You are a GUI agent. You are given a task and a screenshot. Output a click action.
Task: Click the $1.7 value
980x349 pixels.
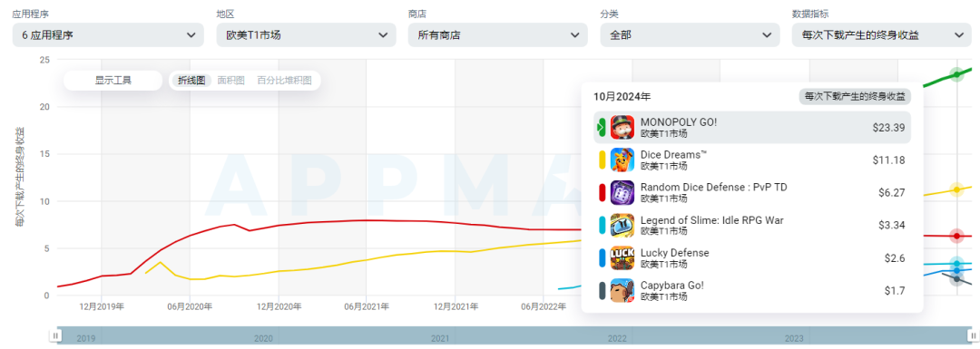point(895,290)
